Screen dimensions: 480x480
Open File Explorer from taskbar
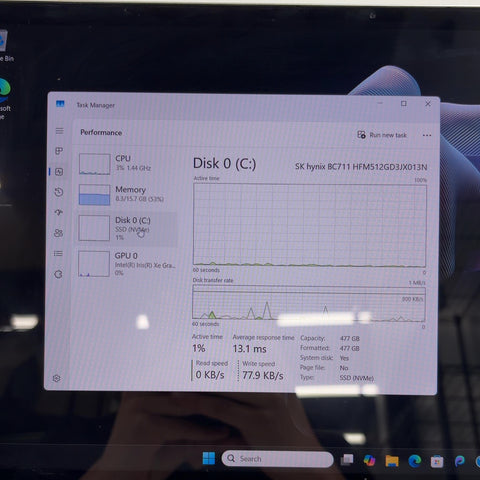tap(392, 461)
